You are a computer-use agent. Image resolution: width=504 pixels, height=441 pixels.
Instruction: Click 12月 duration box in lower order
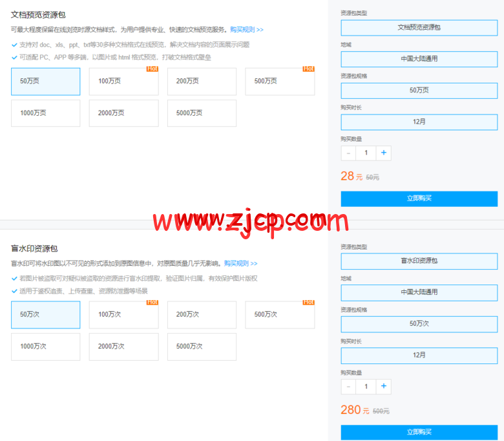click(419, 356)
